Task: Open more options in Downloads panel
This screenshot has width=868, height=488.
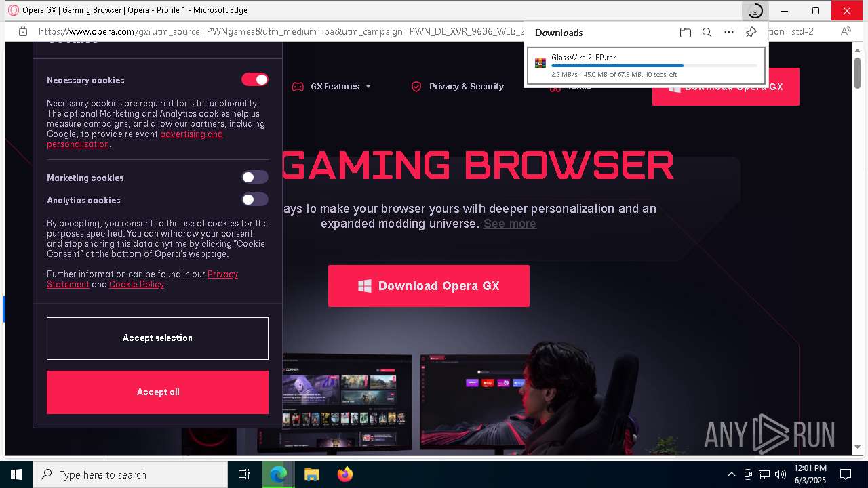Action: 729,32
